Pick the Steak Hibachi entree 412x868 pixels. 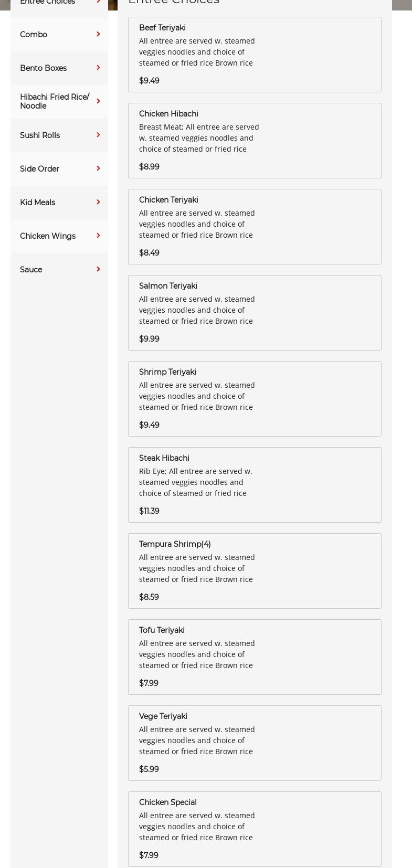pyautogui.click(x=164, y=458)
